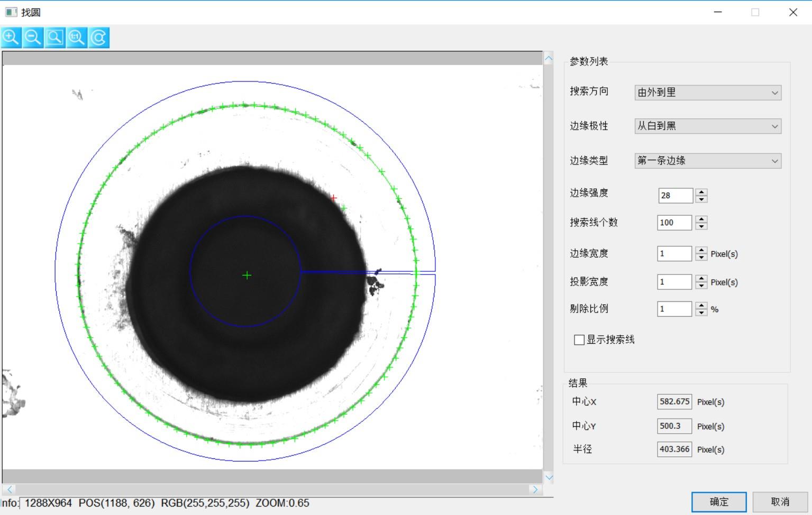Confirm with the 确定 button

[x=719, y=502]
